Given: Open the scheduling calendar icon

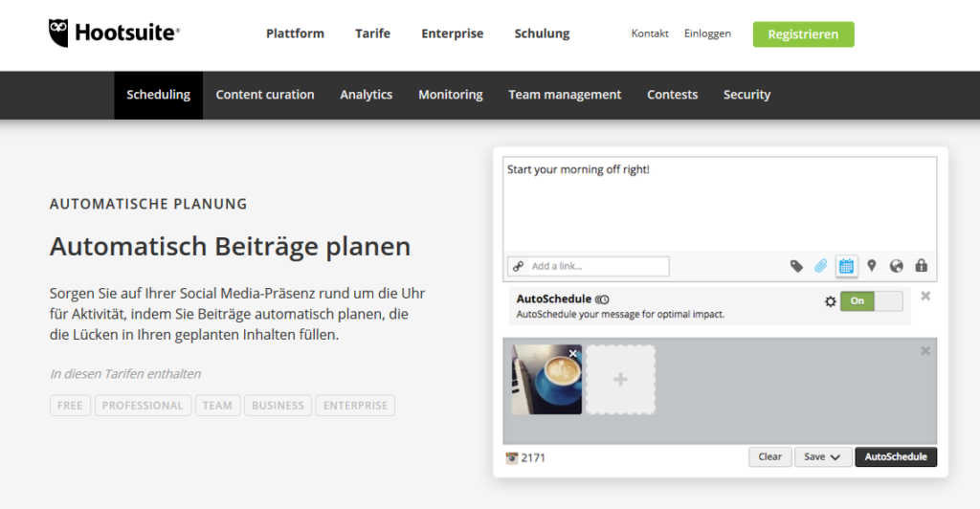Looking at the screenshot, I should tap(846, 267).
